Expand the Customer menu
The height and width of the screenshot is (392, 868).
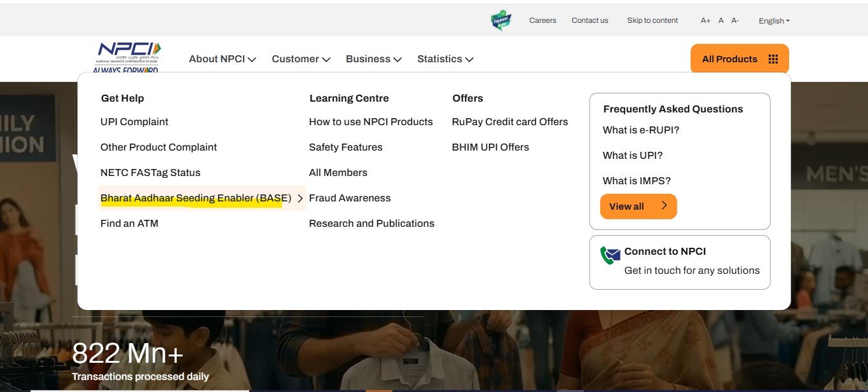[301, 59]
